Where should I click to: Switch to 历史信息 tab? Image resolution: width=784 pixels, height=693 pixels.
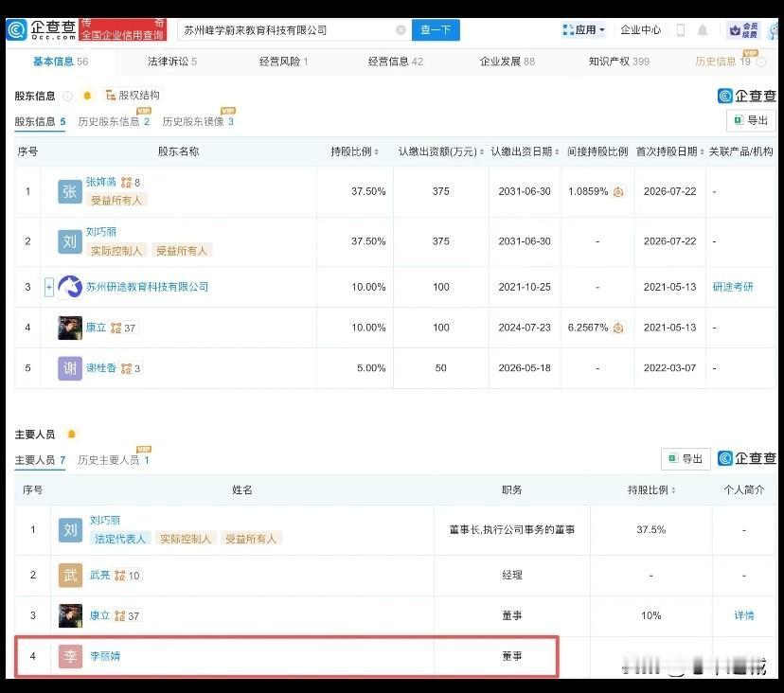(723, 62)
